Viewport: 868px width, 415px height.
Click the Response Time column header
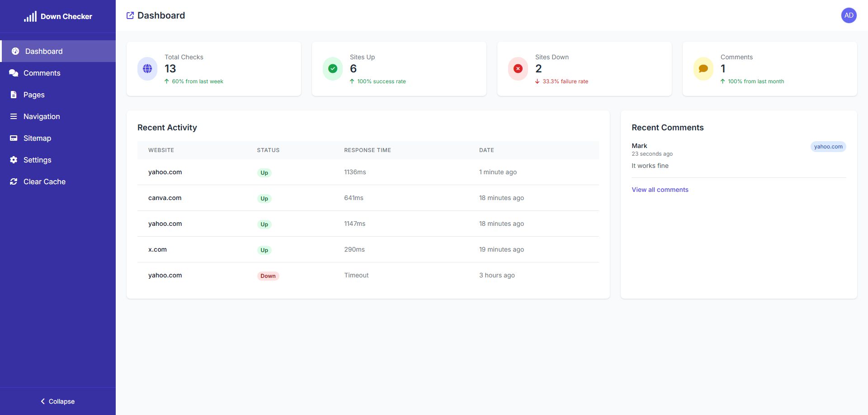click(367, 150)
